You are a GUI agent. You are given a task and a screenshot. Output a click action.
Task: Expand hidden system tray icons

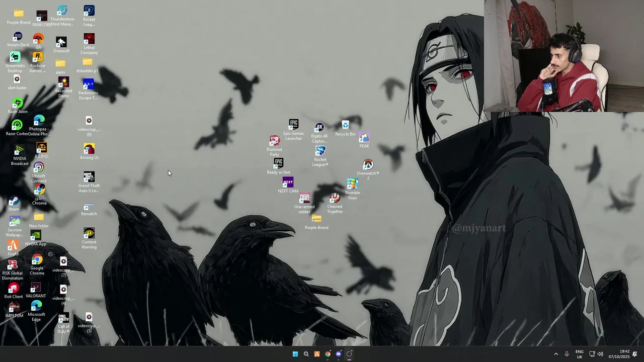click(x=556, y=354)
